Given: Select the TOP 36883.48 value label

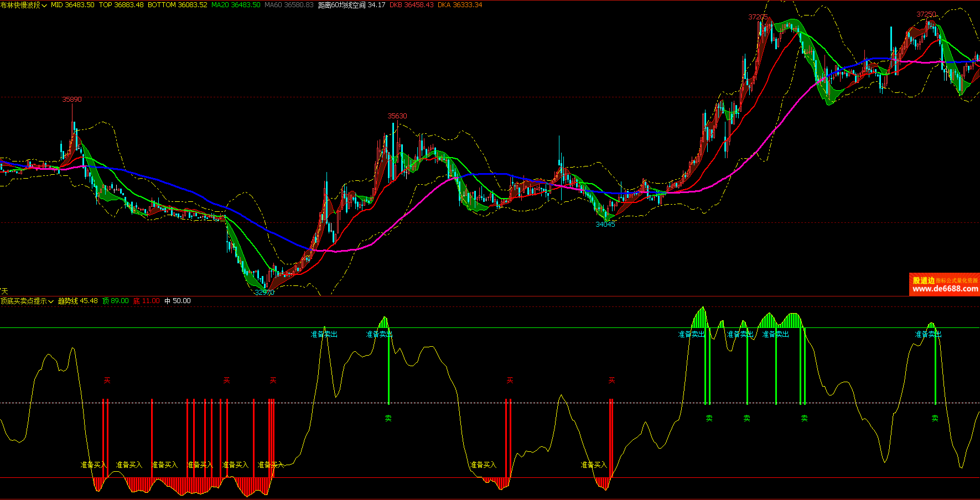Looking at the screenshot, I should point(121,5).
